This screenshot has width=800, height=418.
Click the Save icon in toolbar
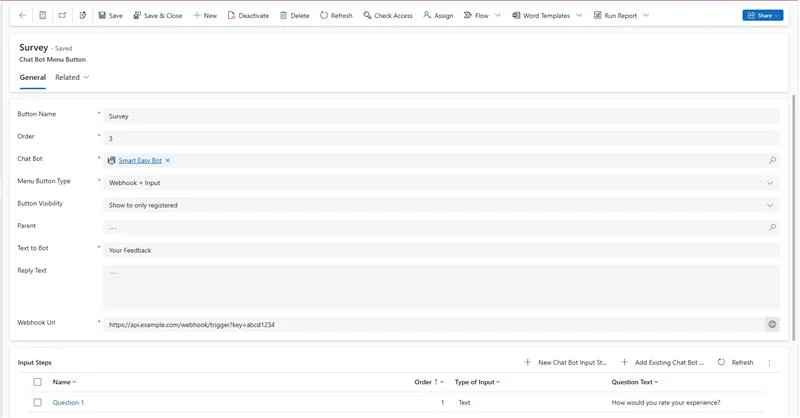(101, 15)
